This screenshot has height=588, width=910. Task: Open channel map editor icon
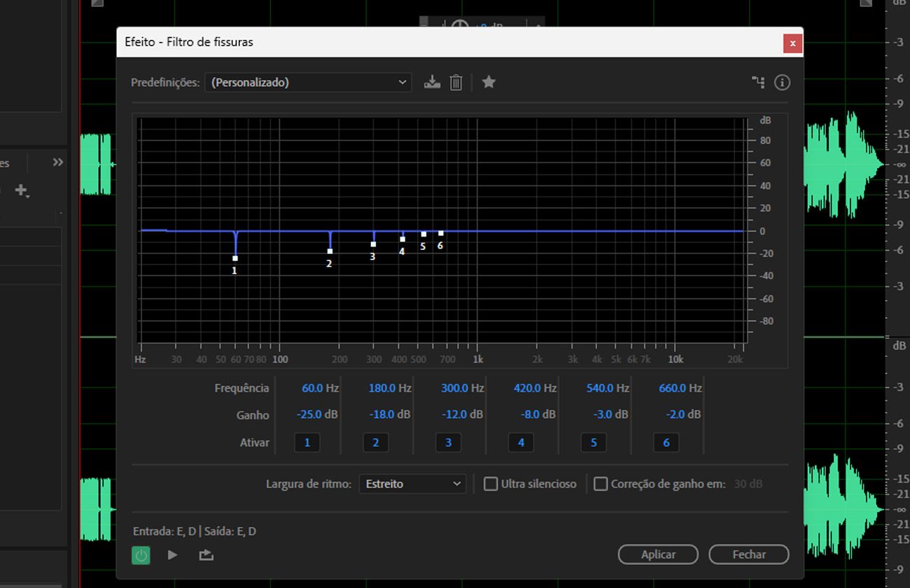(758, 82)
